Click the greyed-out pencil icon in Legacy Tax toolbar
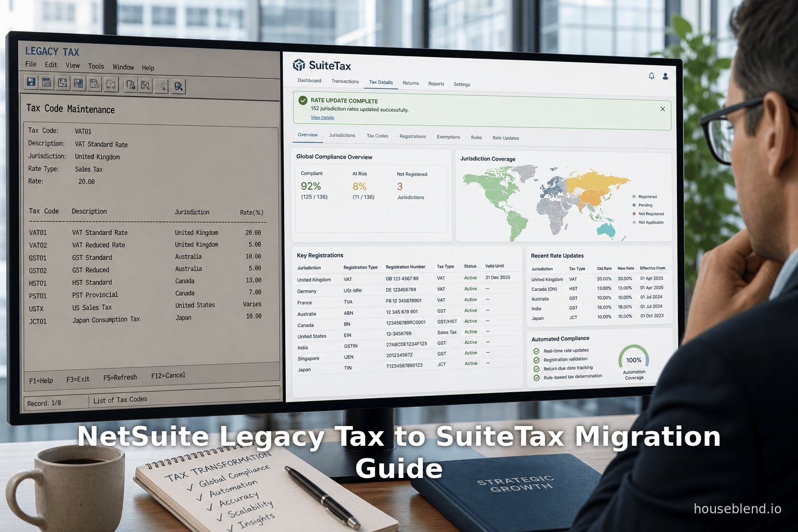This screenshot has width=798, height=532. [162, 86]
